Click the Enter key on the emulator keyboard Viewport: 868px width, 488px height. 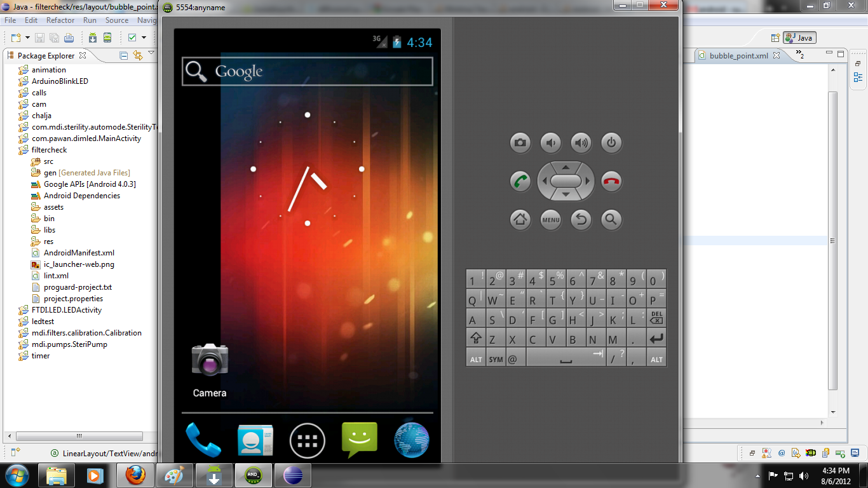click(x=657, y=337)
